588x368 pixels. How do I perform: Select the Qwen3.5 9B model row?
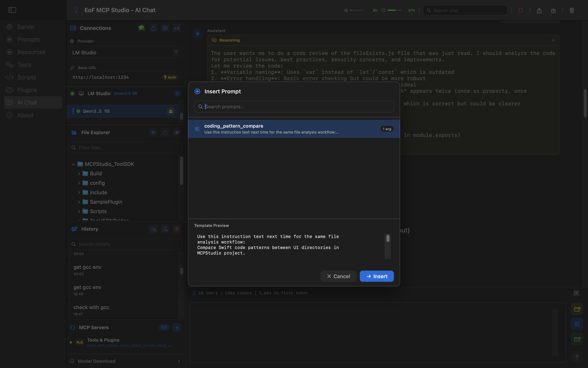[122, 111]
